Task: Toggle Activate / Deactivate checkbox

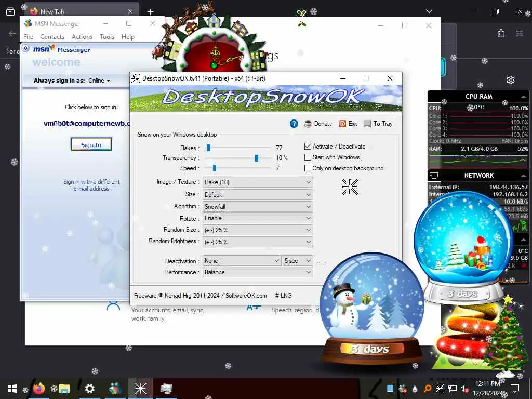Action: (x=308, y=146)
